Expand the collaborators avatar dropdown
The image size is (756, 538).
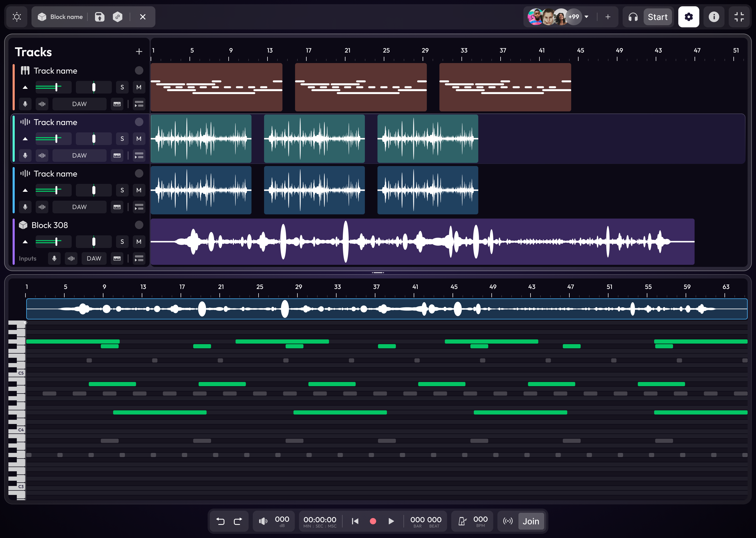(586, 17)
